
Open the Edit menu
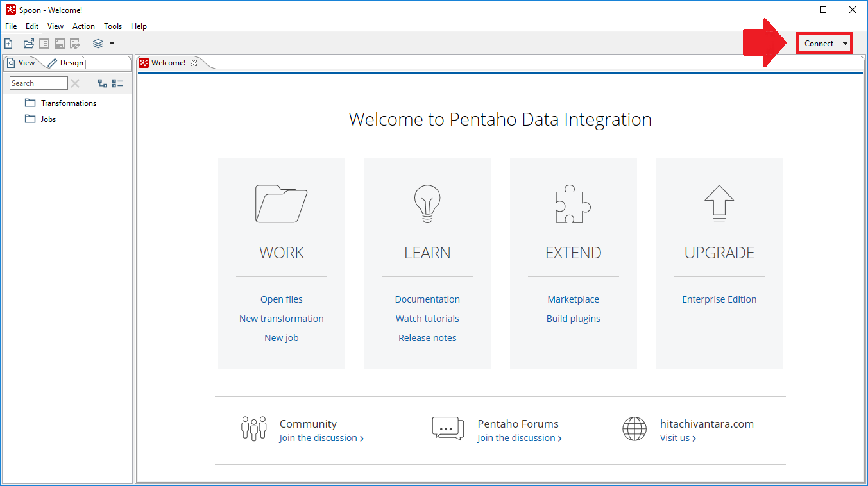[32, 26]
